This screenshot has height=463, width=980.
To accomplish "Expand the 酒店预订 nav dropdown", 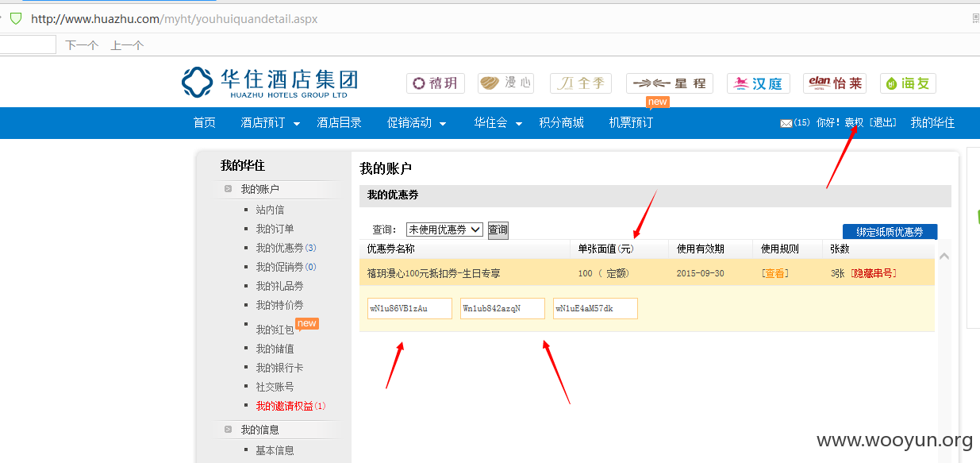I will tap(297, 124).
